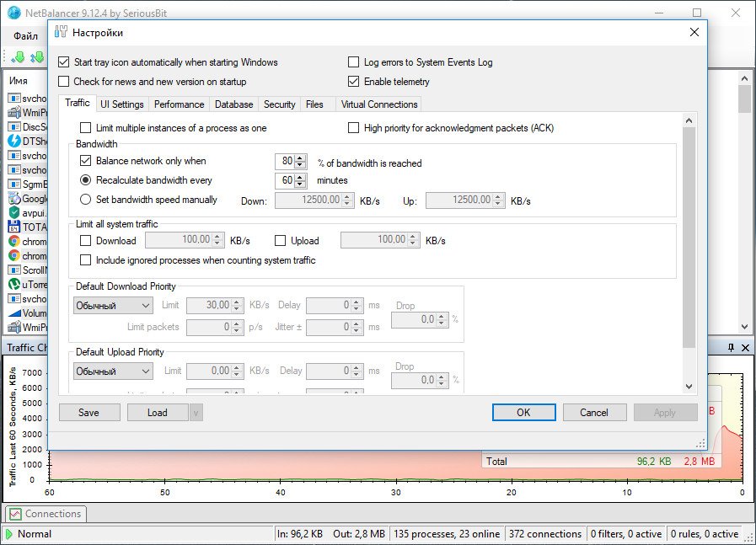756x545 pixels.
Task: Select the avpui shield icon
Action: [x=14, y=212]
